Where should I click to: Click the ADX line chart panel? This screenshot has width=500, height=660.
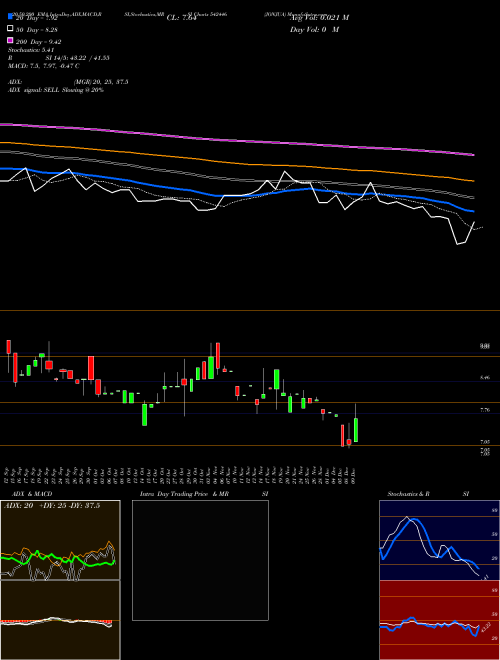point(60,540)
